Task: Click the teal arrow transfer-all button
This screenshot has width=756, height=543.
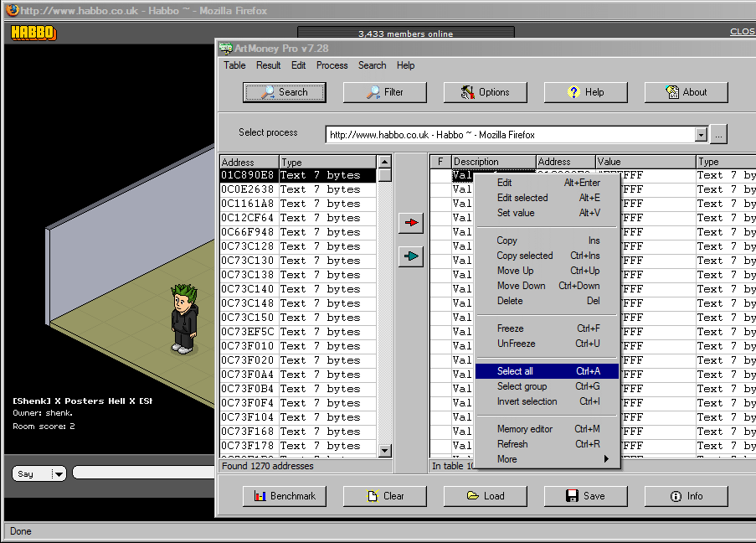Action: [x=411, y=256]
